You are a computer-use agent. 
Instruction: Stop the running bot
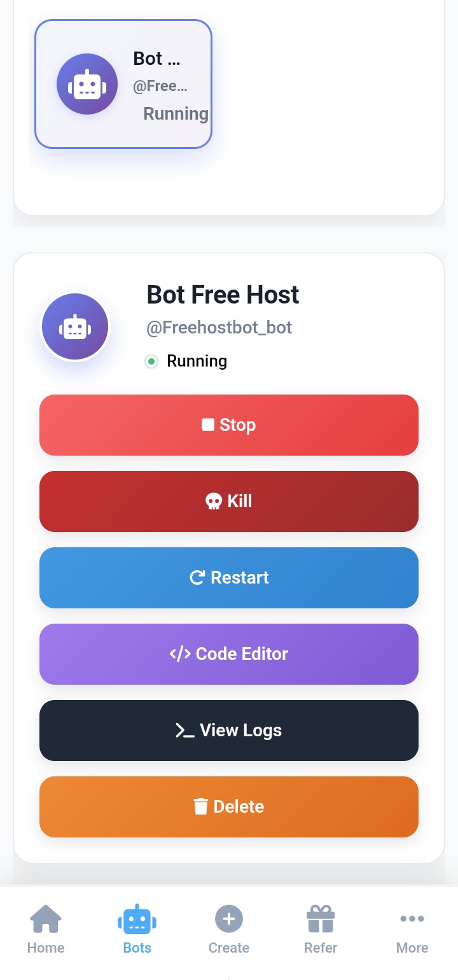pos(229,425)
